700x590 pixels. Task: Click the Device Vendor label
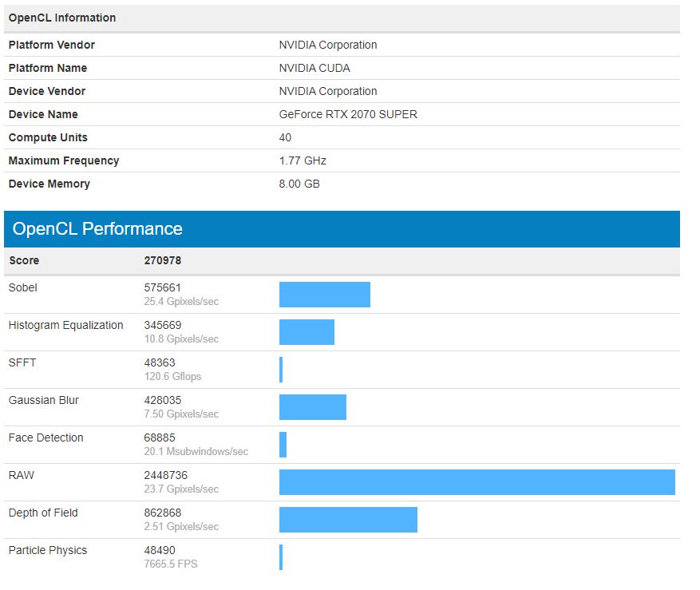pos(47,92)
